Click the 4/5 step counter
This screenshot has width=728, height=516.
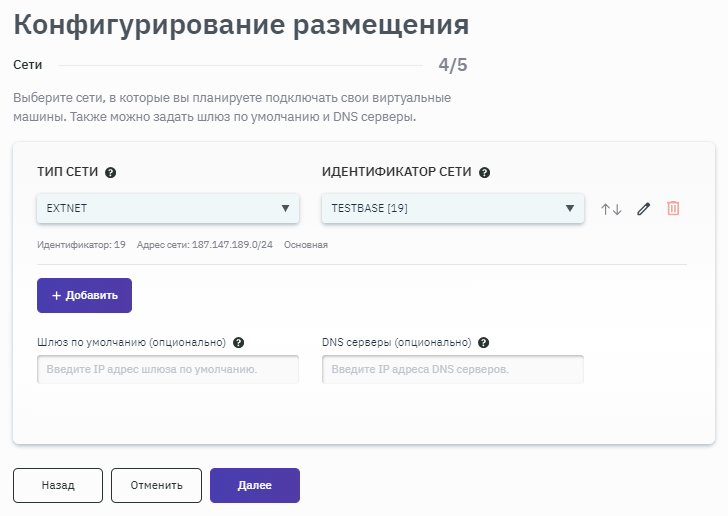453,66
